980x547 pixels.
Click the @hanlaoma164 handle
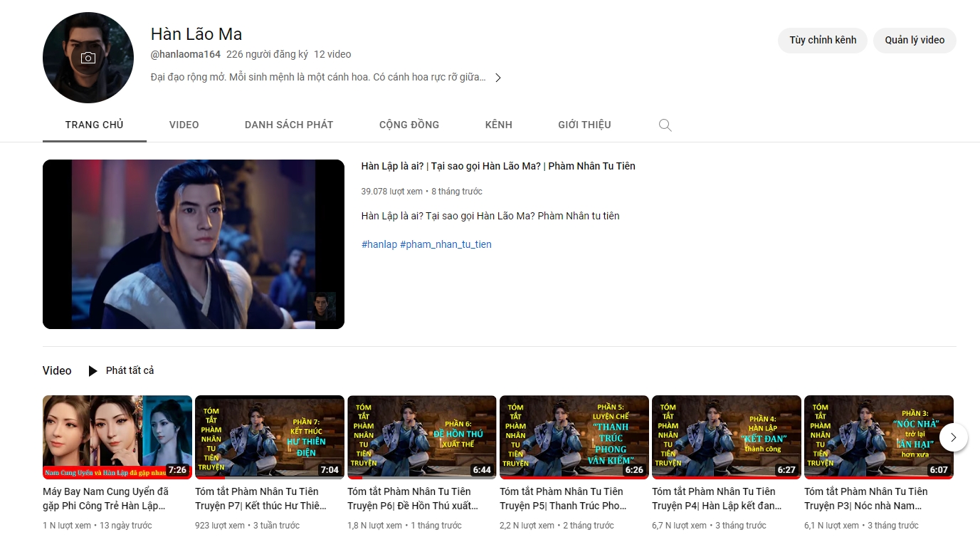186,54
